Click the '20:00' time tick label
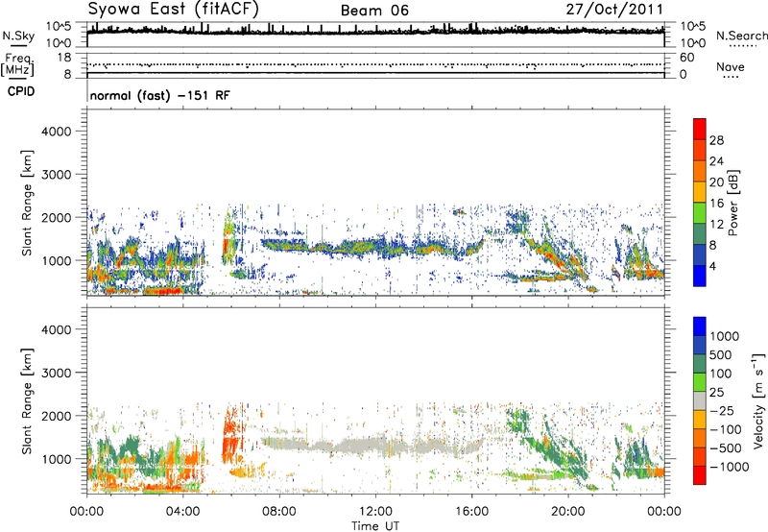Screen dimensions: 768x532 567,512
